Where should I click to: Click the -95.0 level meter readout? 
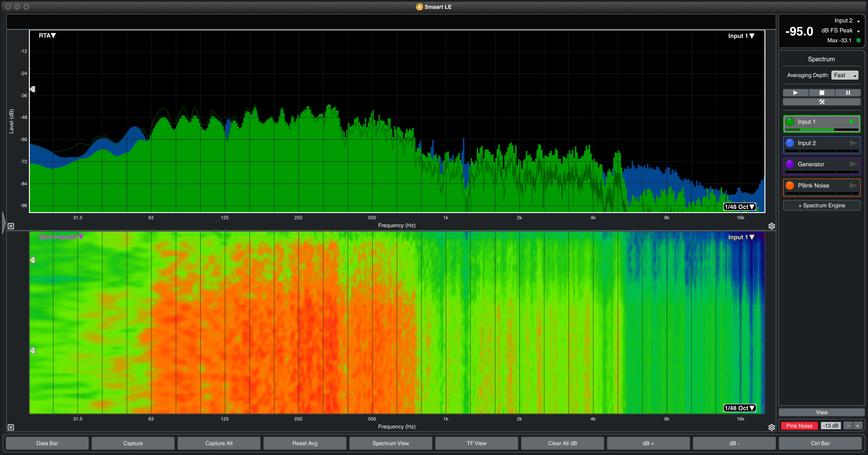pyautogui.click(x=799, y=32)
